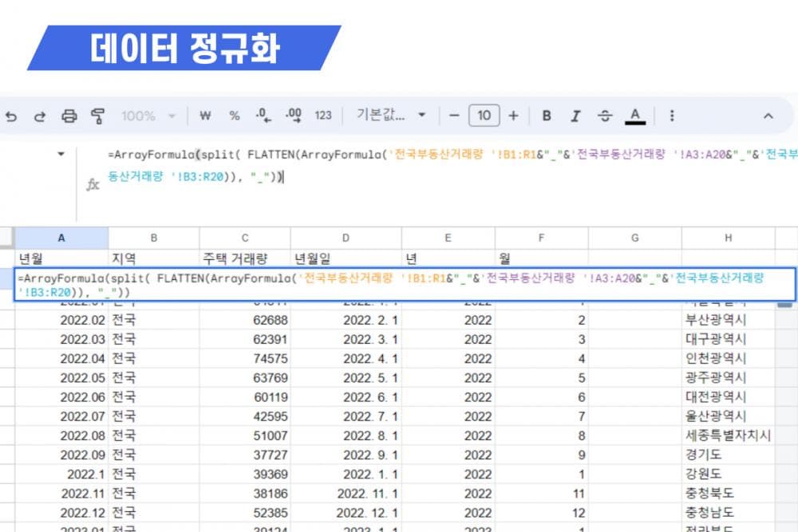Open the name box dropdown arrow
The image size is (798, 532).
coord(61,154)
